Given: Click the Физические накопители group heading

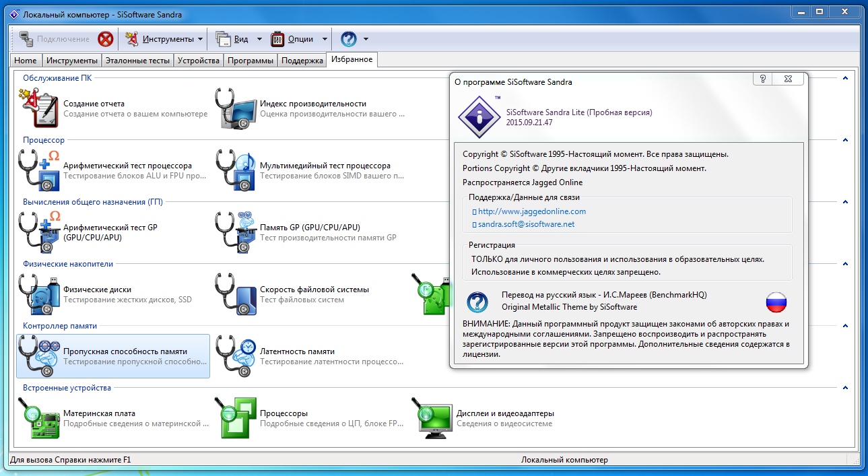Looking at the screenshot, I should (x=68, y=264).
